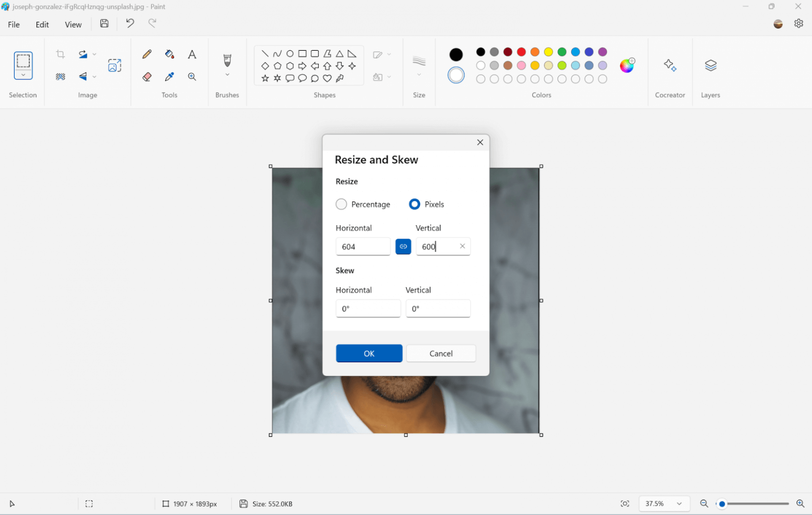Choose the Eraser tool
The height and width of the screenshot is (515, 812).
coord(147,77)
